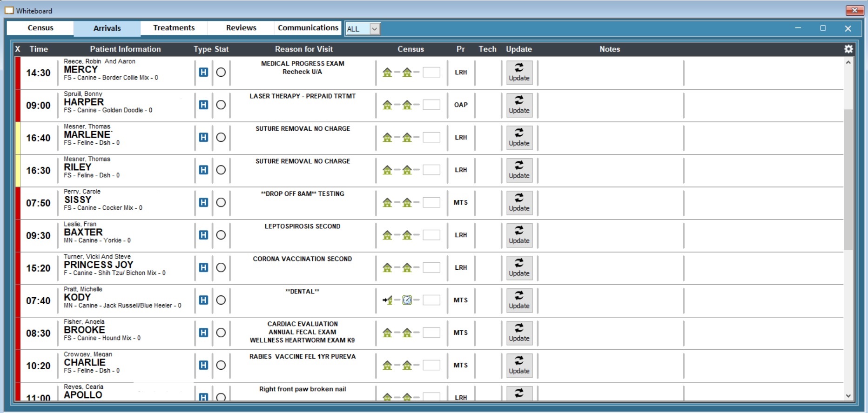Switch to the Treatments tab

(x=174, y=28)
